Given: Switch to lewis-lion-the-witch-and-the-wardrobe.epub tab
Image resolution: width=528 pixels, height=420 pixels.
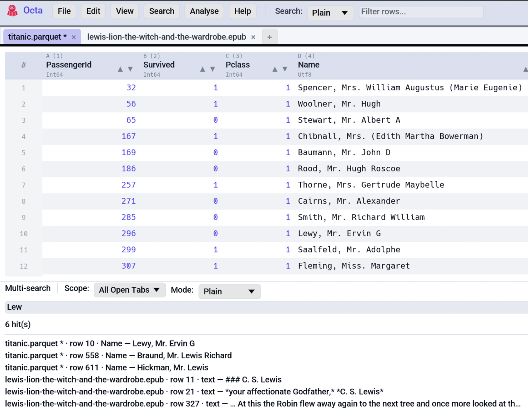Looking at the screenshot, I should [166, 37].
